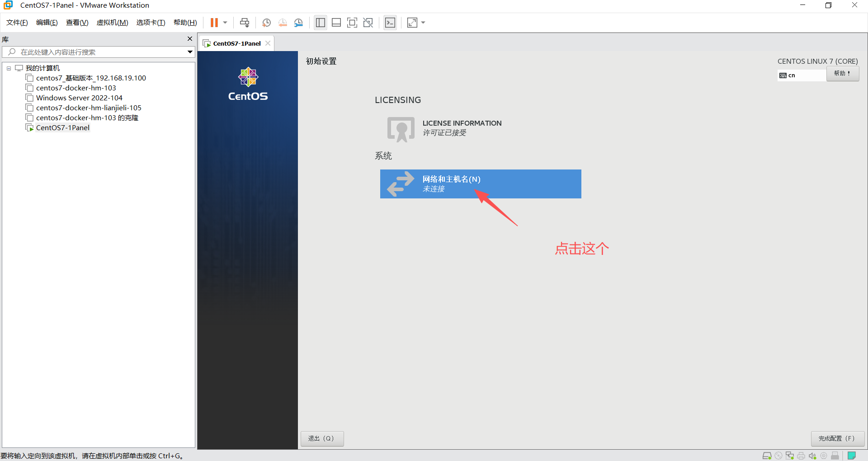Toggle the console view icon

(390, 23)
